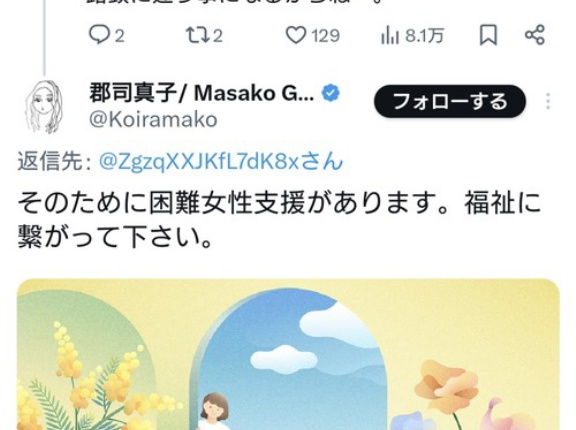Viewport: 576px width, 430px height.
Task: Click the reply speech bubble icon
Action: [99, 36]
